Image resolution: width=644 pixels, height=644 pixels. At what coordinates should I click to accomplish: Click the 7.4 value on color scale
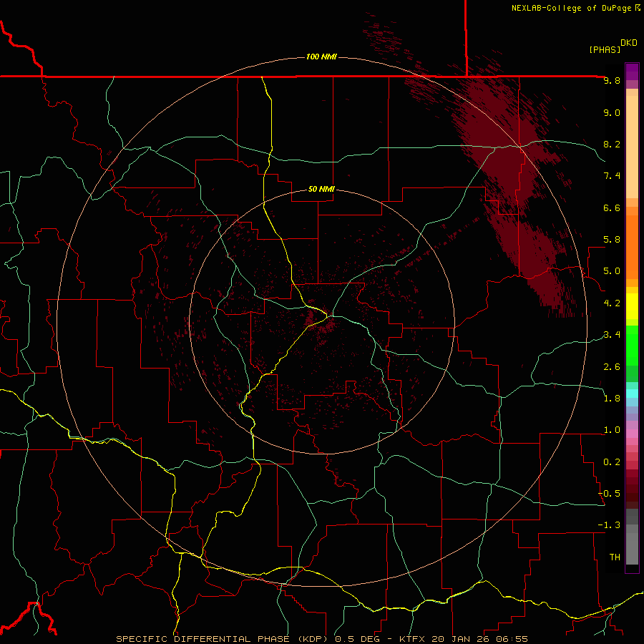pyautogui.click(x=612, y=176)
